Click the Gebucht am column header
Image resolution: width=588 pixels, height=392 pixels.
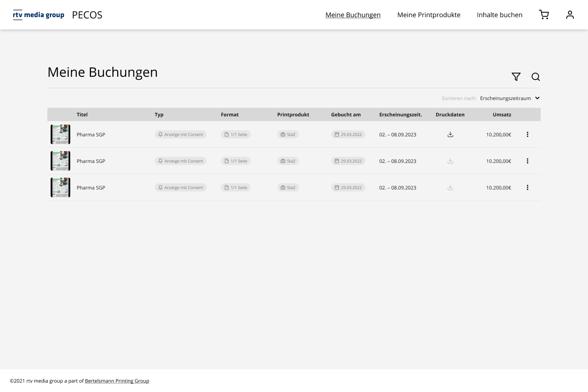click(x=346, y=115)
